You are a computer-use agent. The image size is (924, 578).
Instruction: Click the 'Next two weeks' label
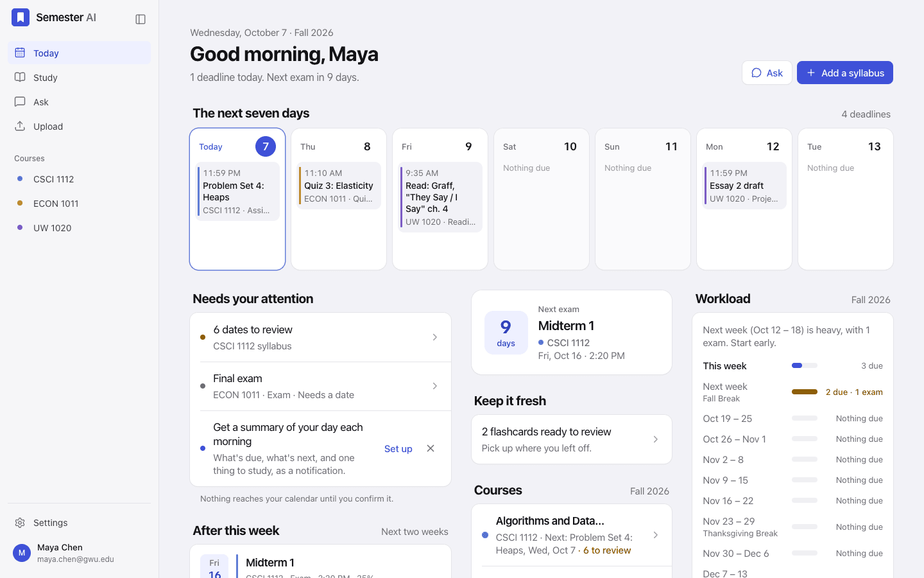coord(415,532)
